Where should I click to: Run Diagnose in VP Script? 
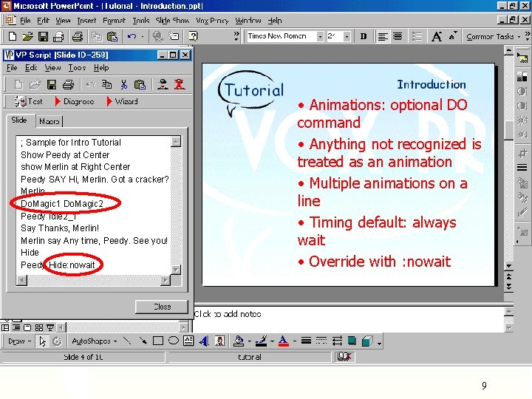pos(75,101)
